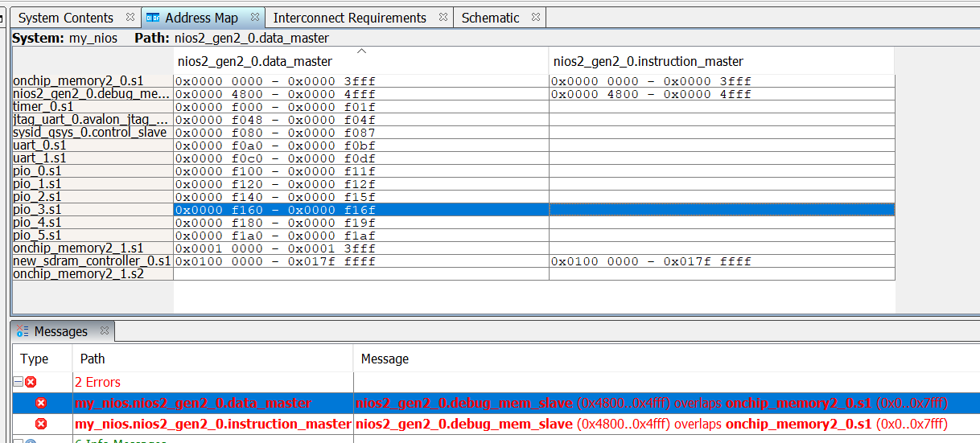Screen dimensions: 980x443
Task: Click address cell 0x0000 f0a0 - 0x0000 f0bf
Action: [x=361, y=146]
